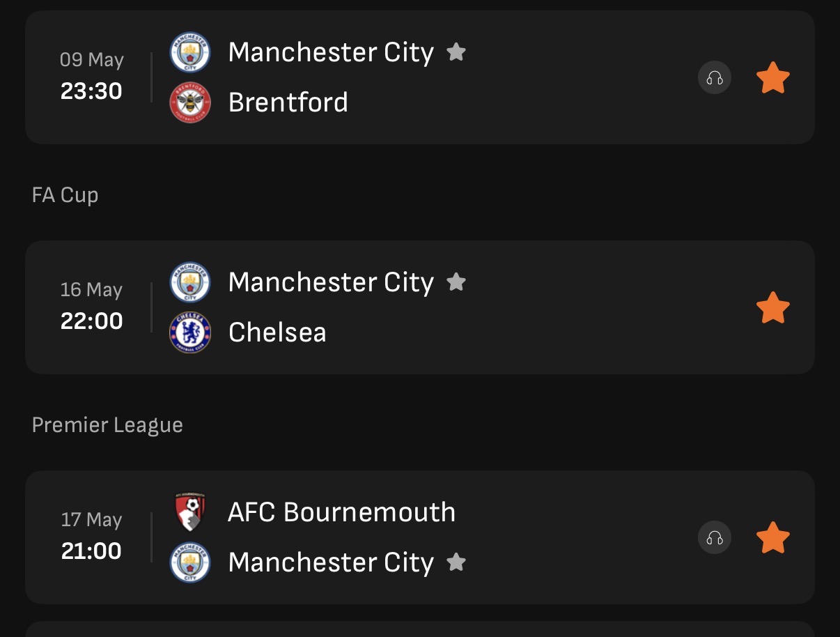Viewport: 840px width, 637px height.
Task: Click the Brentford club crest
Action: (190, 102)
